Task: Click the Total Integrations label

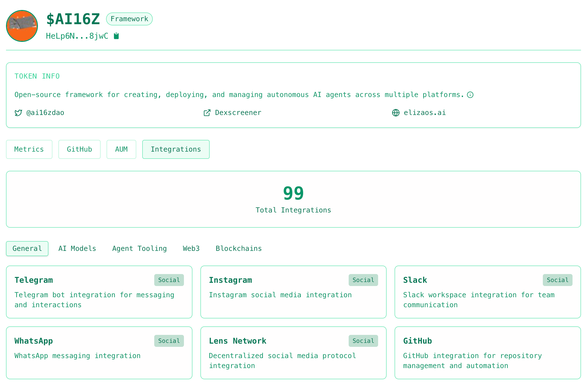Action: [x=294, y=210]
